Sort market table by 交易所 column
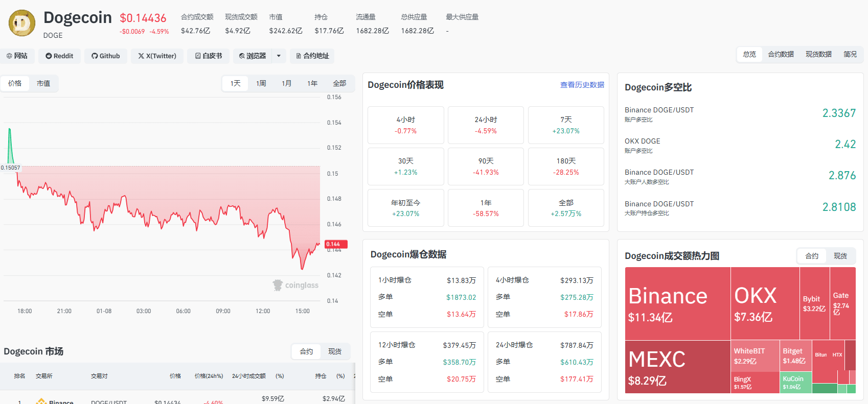Viewport: 868px width, 404px height. 44,376
